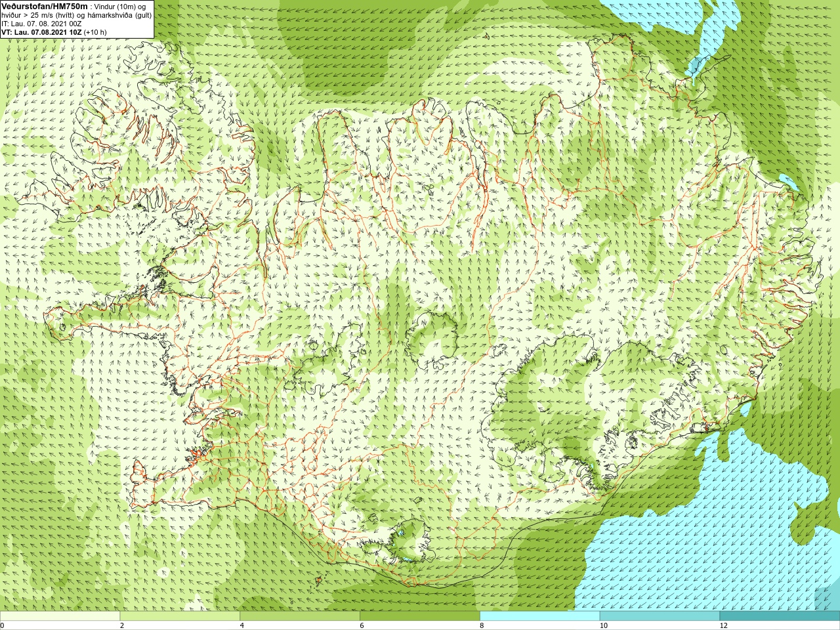The height and width of the screenshot is (630, 840).
Task: Click the dark teal above-12 legend swatch
Action: [780, 616]
